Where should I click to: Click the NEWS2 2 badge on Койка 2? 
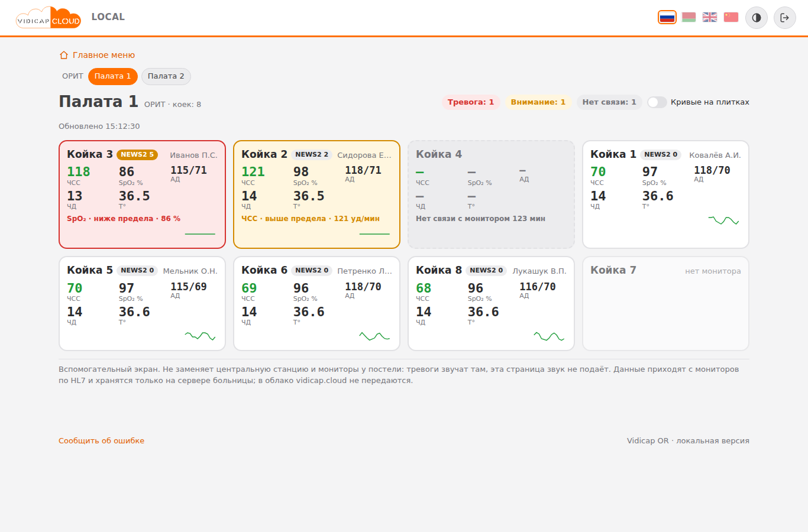(312, 155)
